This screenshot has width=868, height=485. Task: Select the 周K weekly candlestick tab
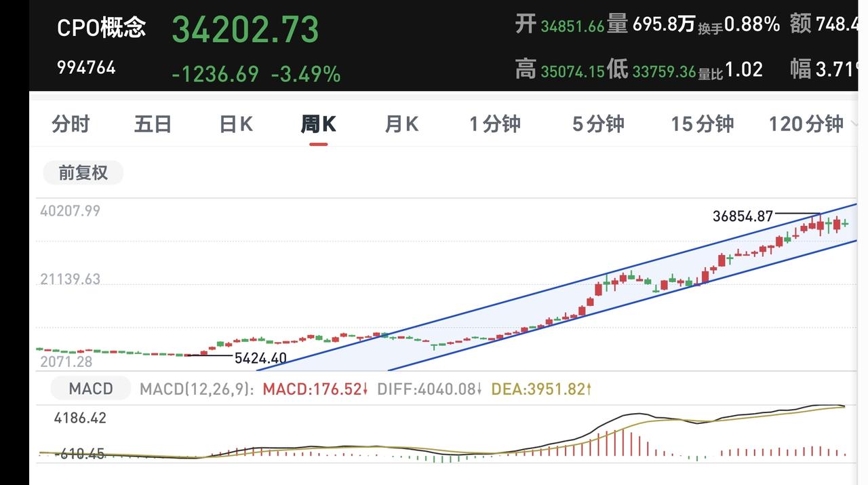[318, 124]
